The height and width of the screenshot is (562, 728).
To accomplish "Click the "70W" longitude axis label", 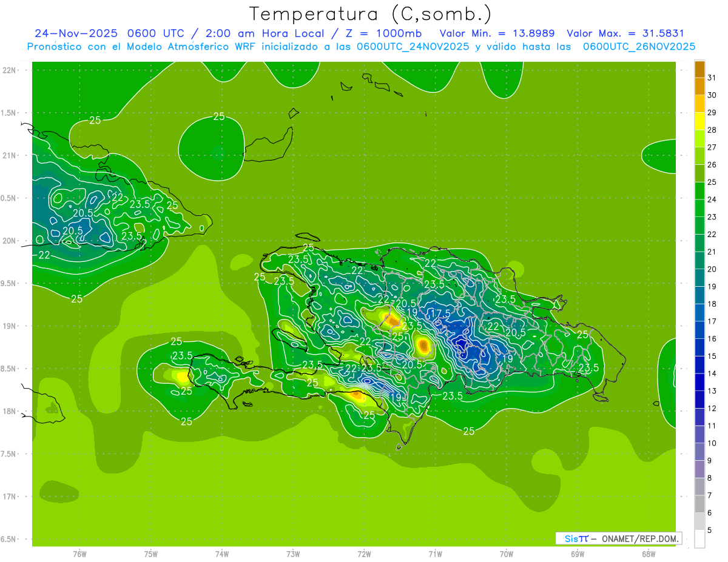I will pyautogui.click(x=507, y=554).
